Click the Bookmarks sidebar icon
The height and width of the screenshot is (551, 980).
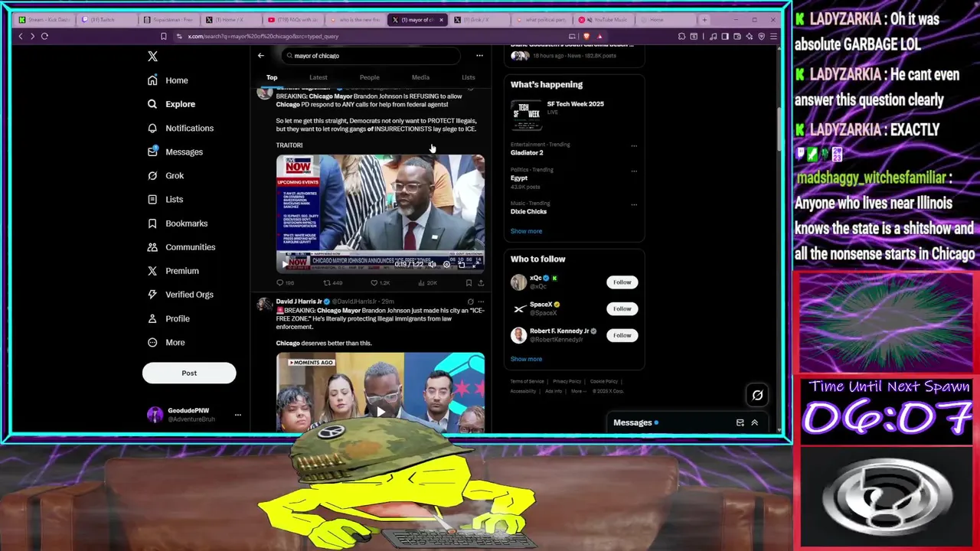[152, 223]
